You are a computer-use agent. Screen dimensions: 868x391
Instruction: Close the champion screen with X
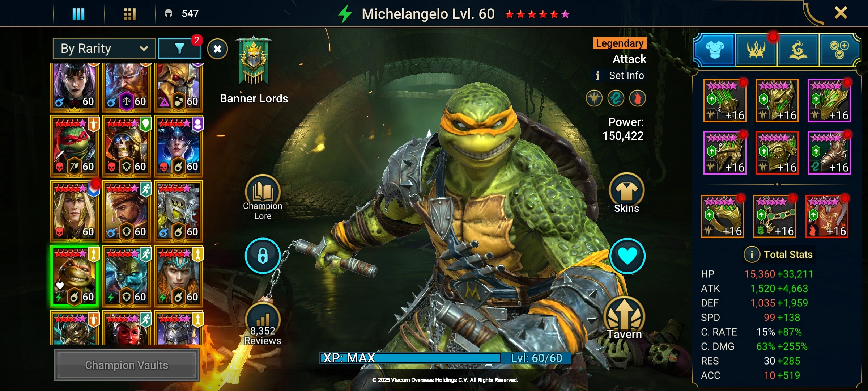pos(841,13)
